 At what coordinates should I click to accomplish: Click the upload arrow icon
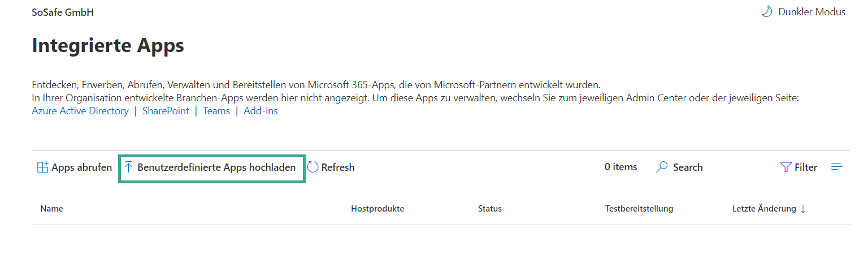(128, 167)
